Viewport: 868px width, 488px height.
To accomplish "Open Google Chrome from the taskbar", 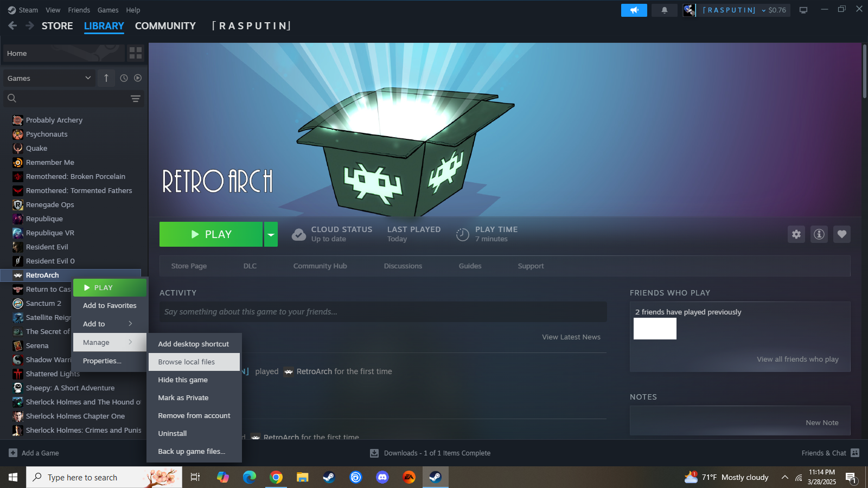I will coord(276,477).
